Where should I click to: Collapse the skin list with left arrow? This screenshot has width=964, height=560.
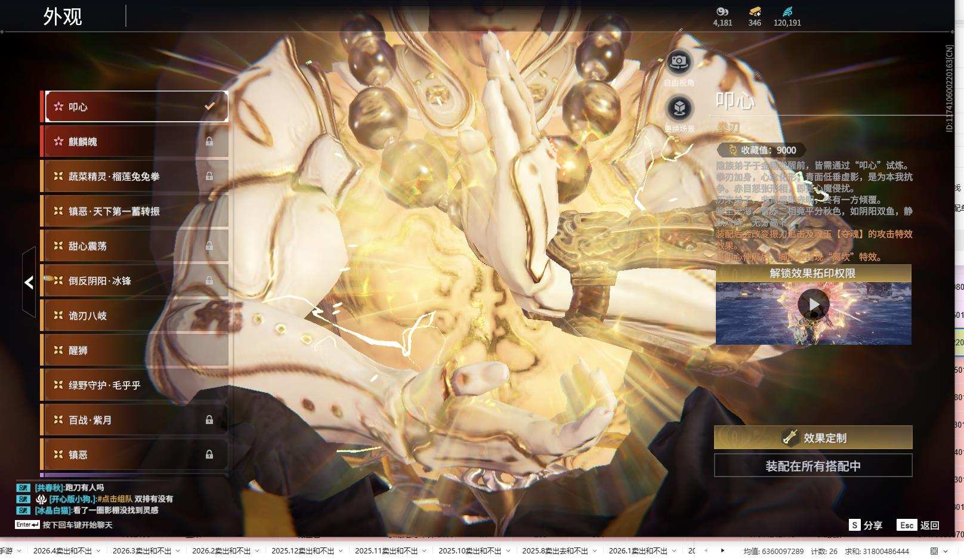[x=29, y=282]
